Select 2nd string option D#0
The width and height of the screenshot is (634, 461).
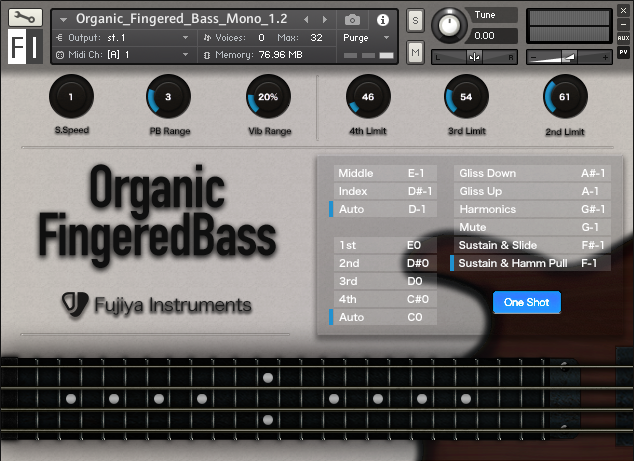(x=385, y=263)
